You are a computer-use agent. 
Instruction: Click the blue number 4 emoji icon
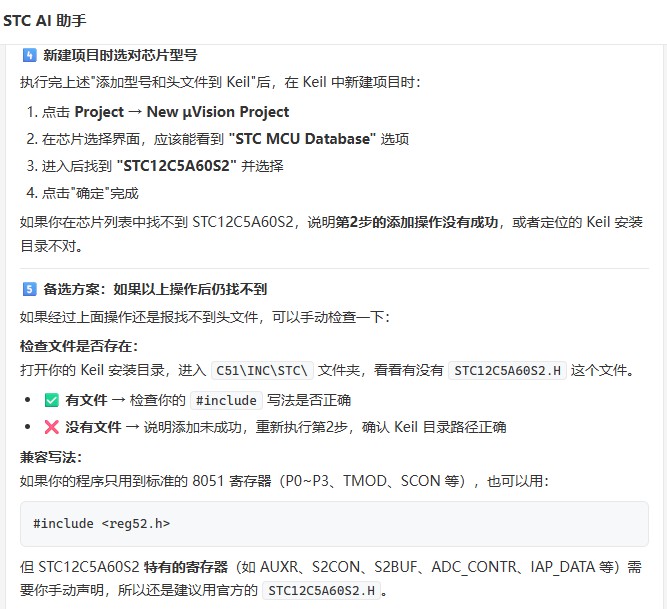pyautogui.click(x=29, y=55)
